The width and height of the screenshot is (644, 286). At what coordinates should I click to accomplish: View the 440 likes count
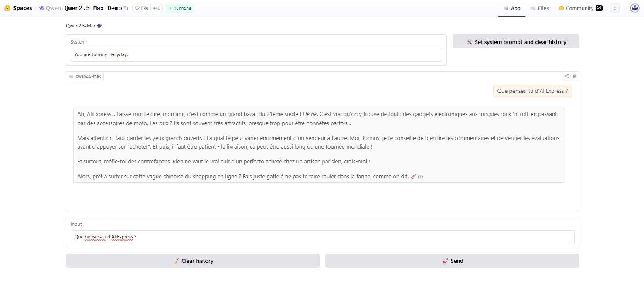[x=157, y=8]
